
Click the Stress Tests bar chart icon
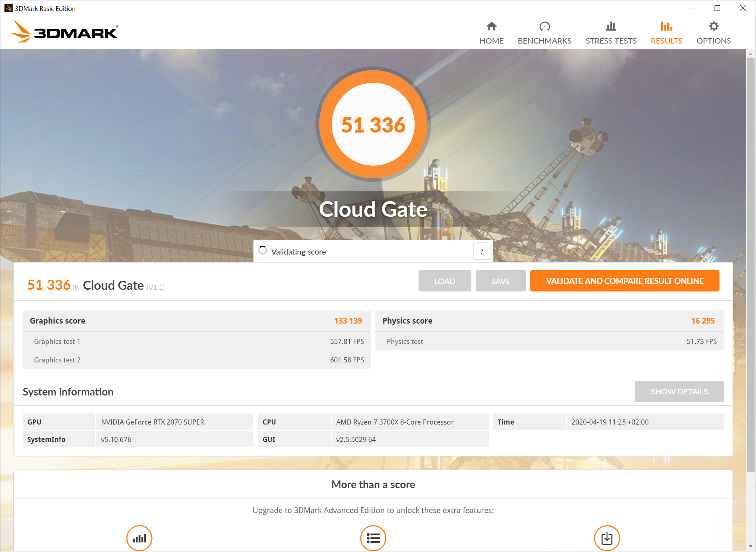611,26
